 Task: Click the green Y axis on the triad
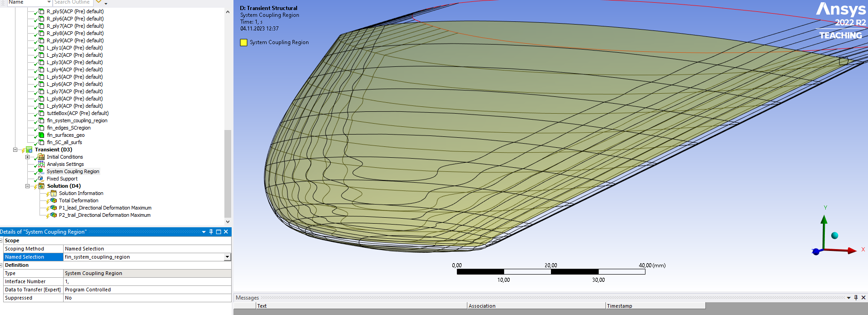tap(824, 231)
